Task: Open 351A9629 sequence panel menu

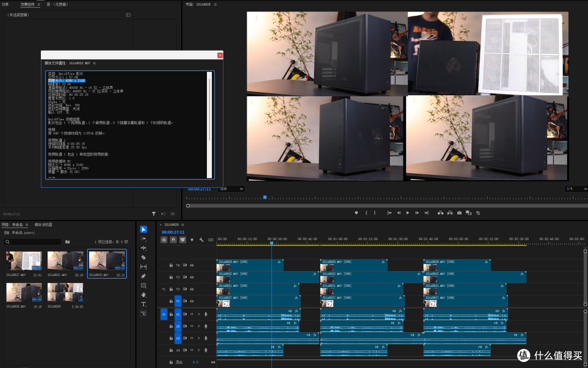Action: coord(182,225)
